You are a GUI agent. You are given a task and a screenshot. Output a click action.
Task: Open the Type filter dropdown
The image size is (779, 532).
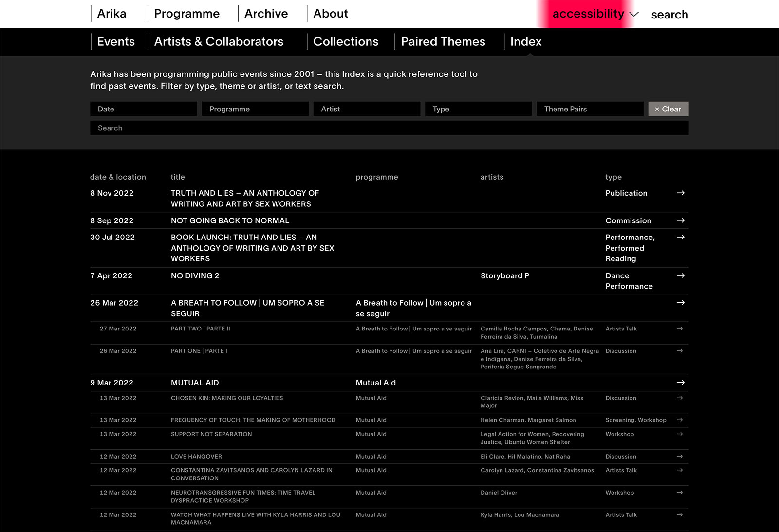click(x=478, y=109)
